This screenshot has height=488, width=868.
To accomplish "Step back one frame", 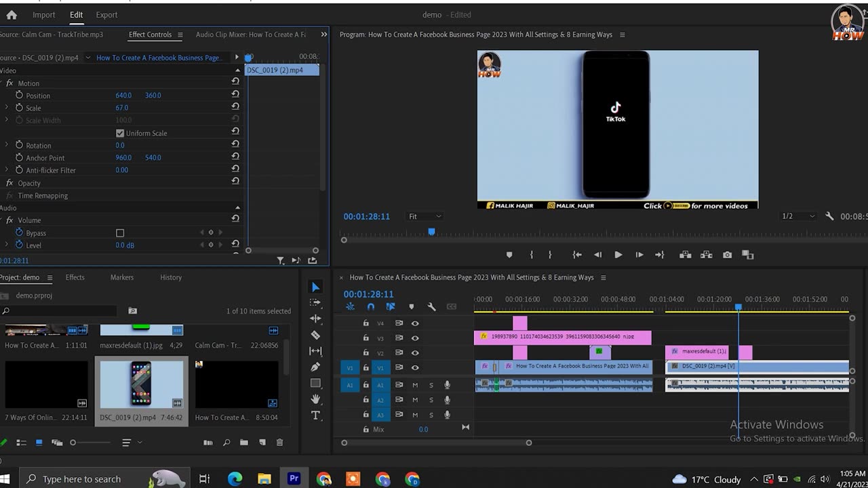I will click(597, 255).
